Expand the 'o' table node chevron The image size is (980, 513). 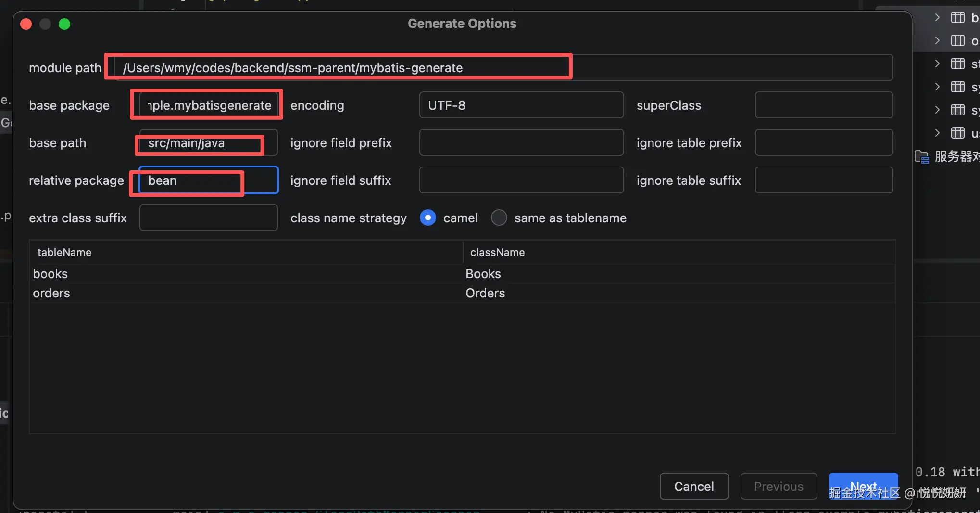click(937, 41)
